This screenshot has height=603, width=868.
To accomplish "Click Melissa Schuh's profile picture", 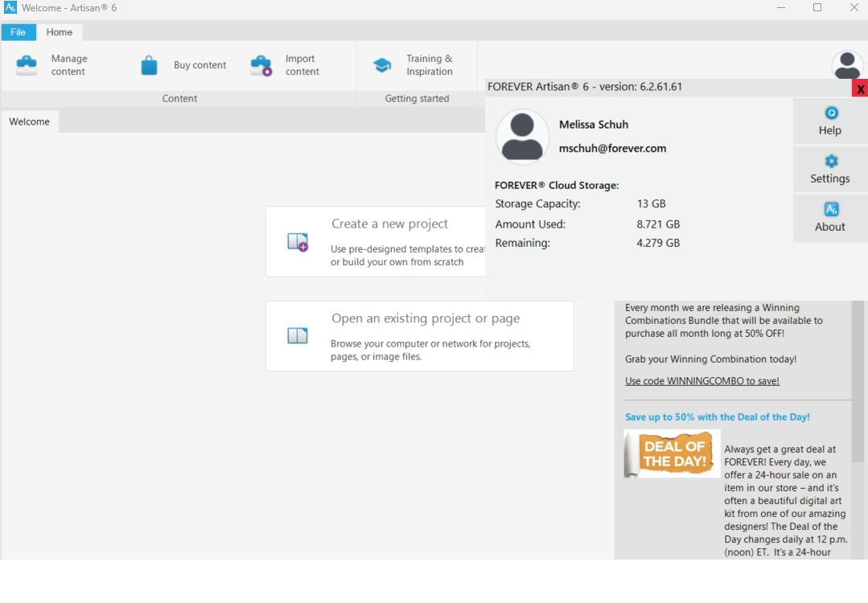I will point(522,137).
